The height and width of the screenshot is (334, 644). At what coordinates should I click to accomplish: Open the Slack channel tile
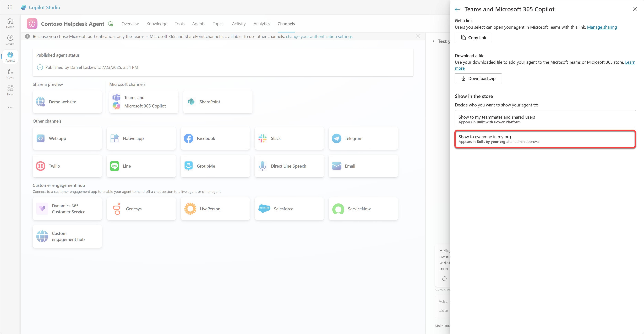point(289,138)
